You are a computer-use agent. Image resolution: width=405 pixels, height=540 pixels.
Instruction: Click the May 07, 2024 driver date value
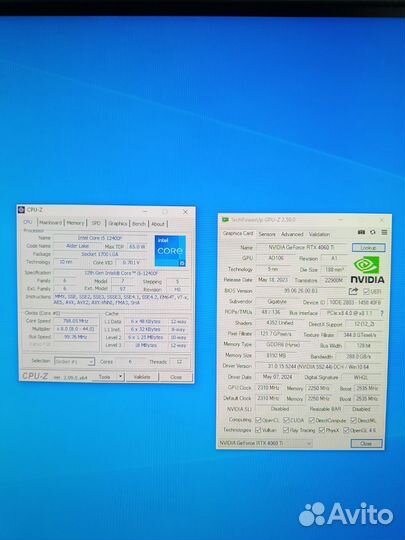click(278, 377)
